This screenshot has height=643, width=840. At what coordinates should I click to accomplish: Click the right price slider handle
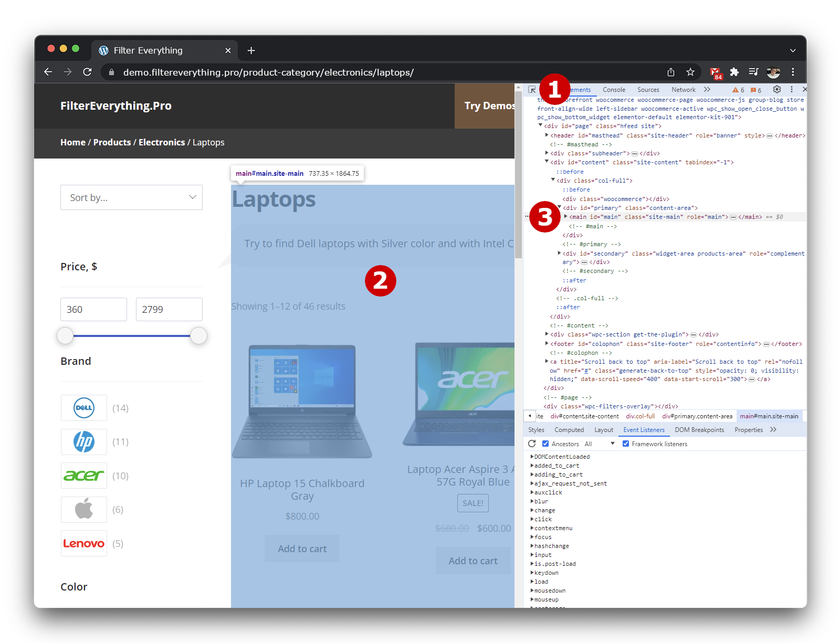[198, 335]
